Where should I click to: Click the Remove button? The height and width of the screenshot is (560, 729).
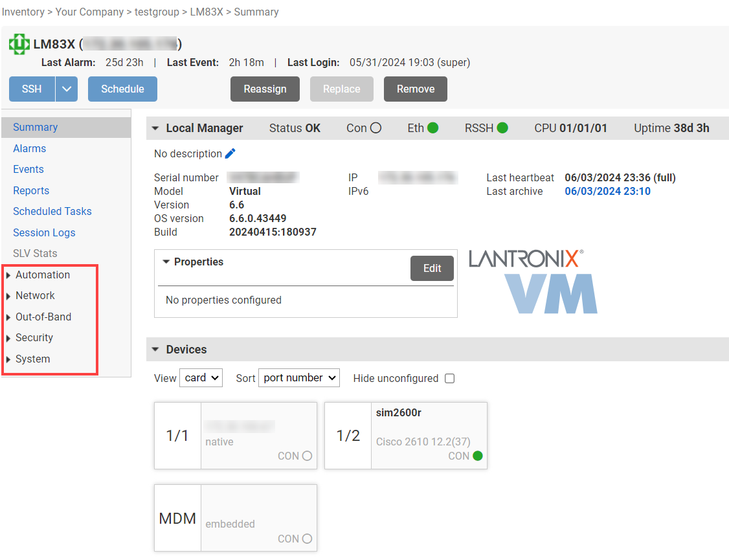click(416, 89)
